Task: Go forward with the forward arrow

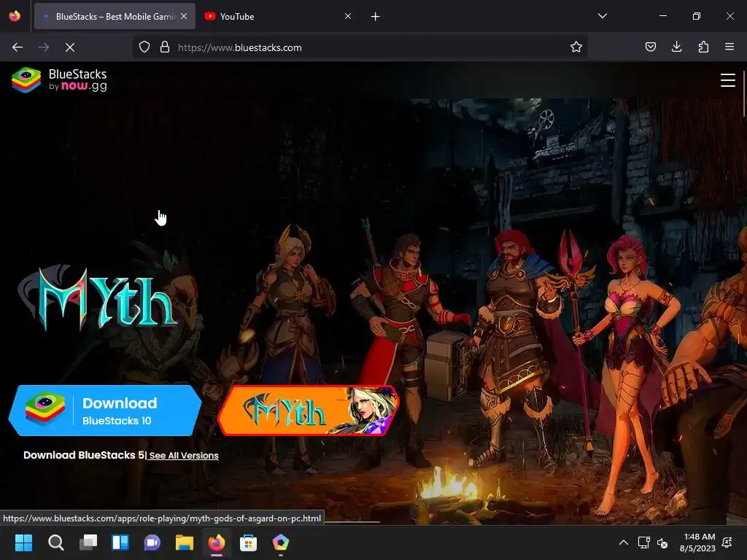Action: 44,47
